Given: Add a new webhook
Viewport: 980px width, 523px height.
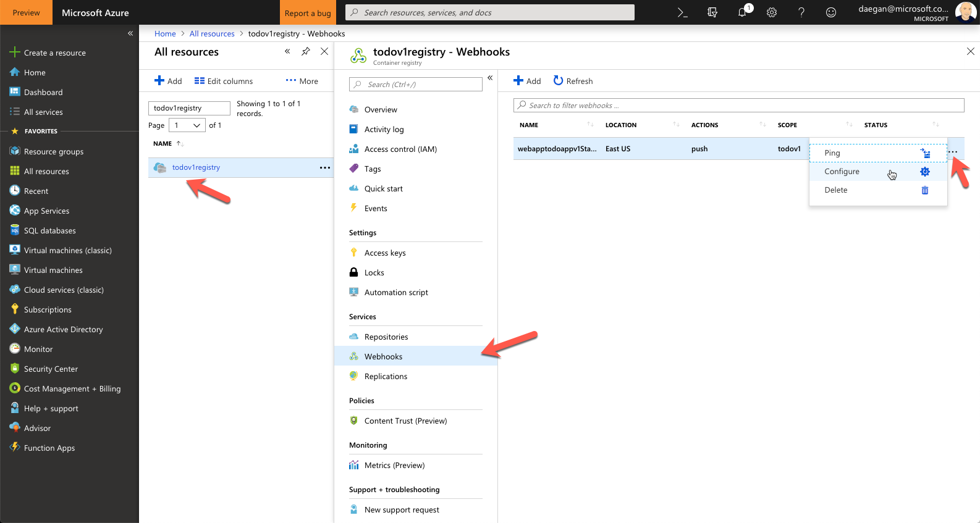Looking at the screenshot, I should (x=527, y=81).
